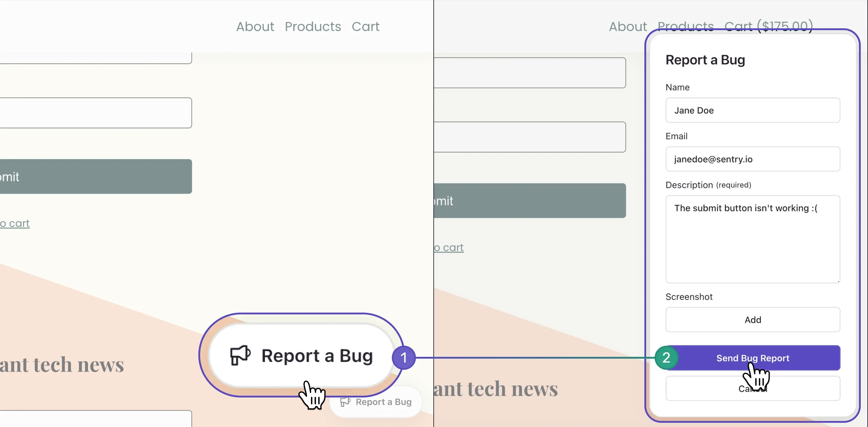
Task: Follow the 'cart' link on the right page
Action: [x=449, y=248]
